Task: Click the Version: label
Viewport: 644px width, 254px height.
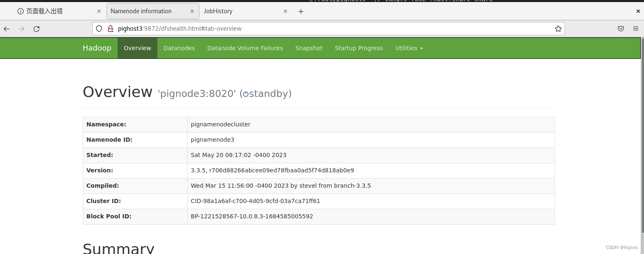Action: (100, 170)
